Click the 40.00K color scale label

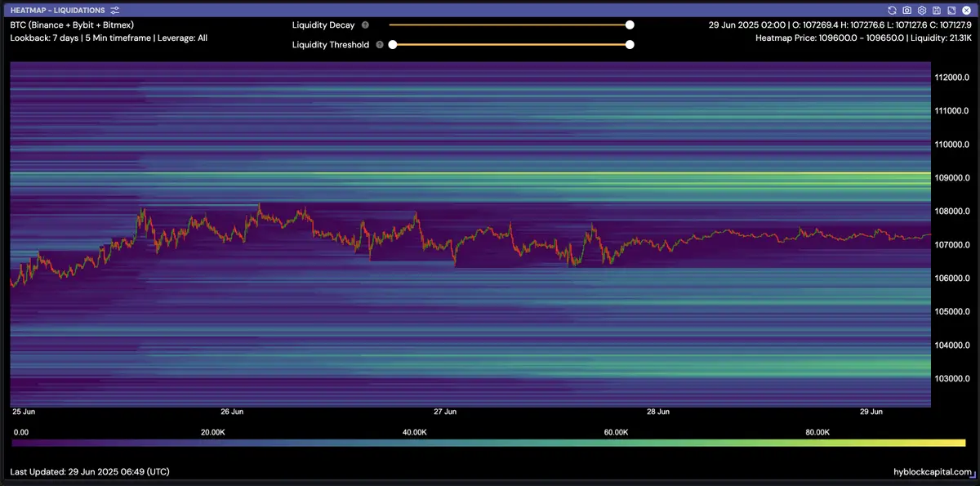414,432
